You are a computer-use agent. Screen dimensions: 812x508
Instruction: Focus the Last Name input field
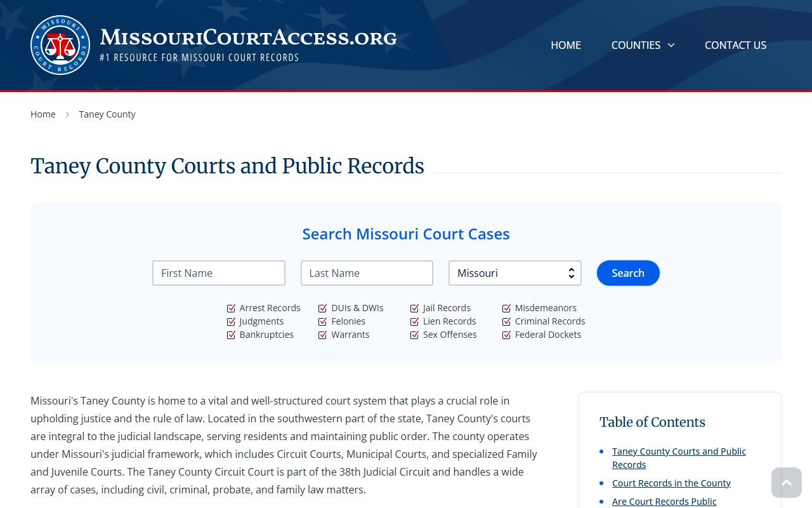367,273
